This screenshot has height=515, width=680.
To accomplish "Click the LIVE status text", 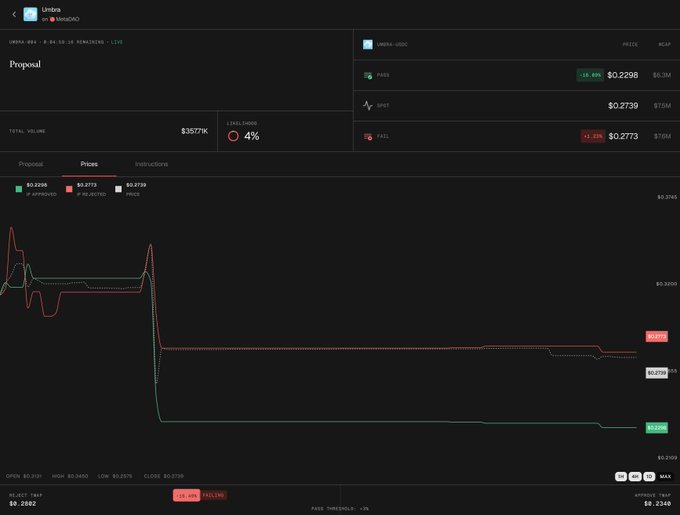I will pyautogui.click(x=117, y=42).
